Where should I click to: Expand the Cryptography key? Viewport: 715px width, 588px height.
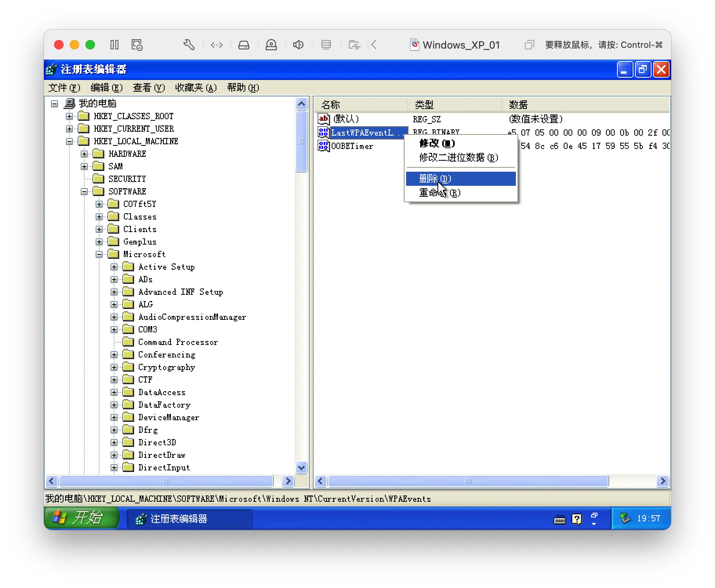(x=114, y=367)
